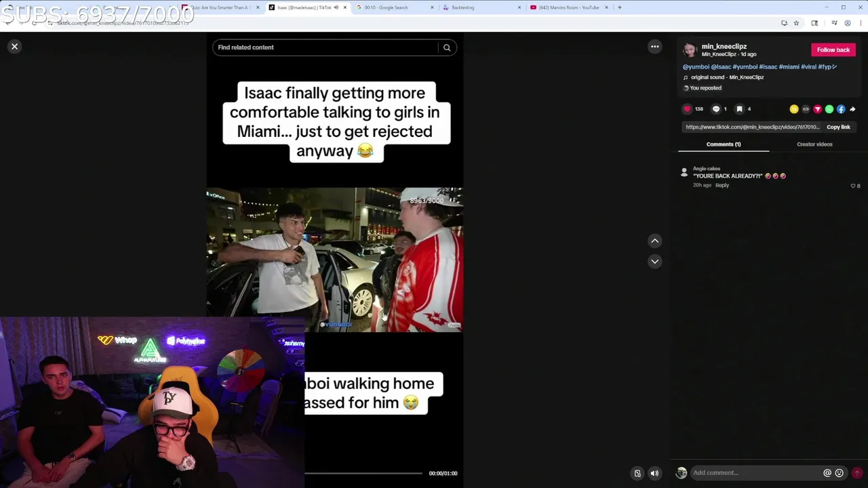Open original sound - Min_KneeClipz
868x488 pixels.
(x=727, y=77)
